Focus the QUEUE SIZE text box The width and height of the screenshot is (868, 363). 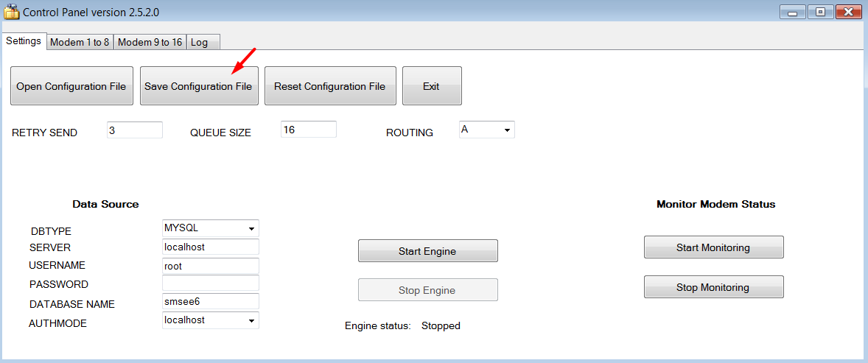308,130
